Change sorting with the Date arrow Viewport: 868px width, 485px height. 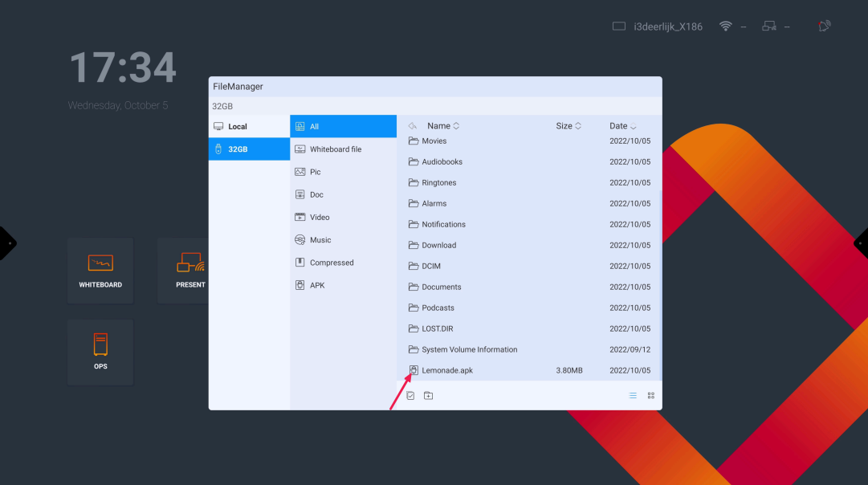click(621, 125)
